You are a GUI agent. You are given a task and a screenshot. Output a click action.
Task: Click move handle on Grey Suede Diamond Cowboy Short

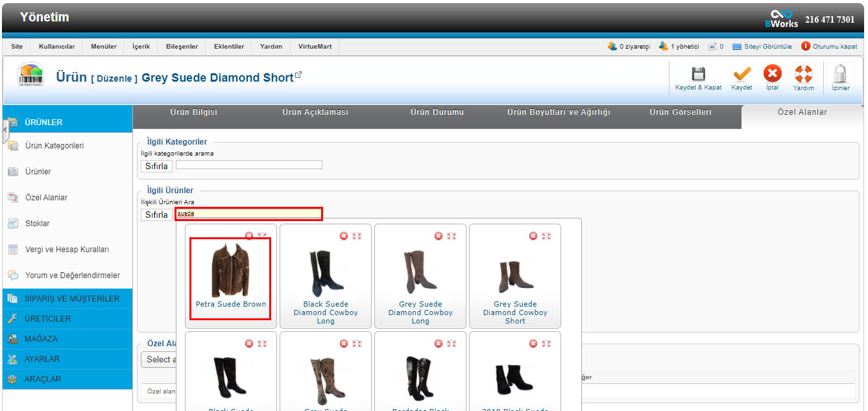tap(546, 236)
